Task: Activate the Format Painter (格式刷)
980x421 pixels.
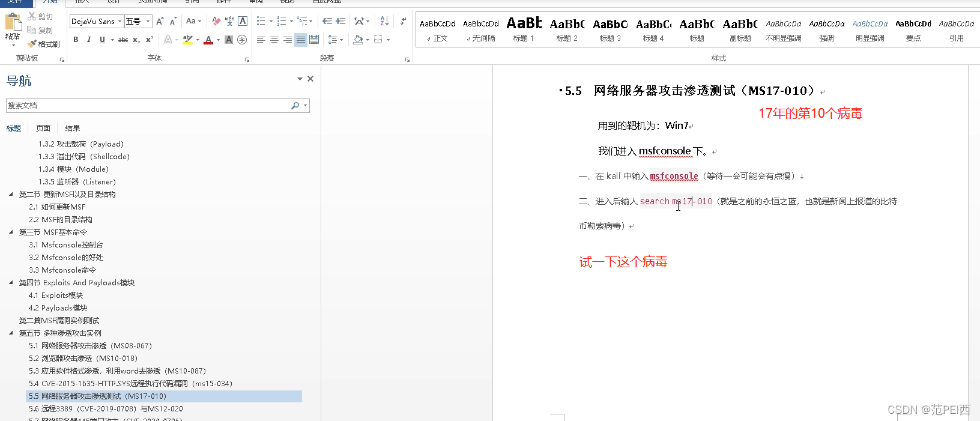Action: tap(43, 44)
